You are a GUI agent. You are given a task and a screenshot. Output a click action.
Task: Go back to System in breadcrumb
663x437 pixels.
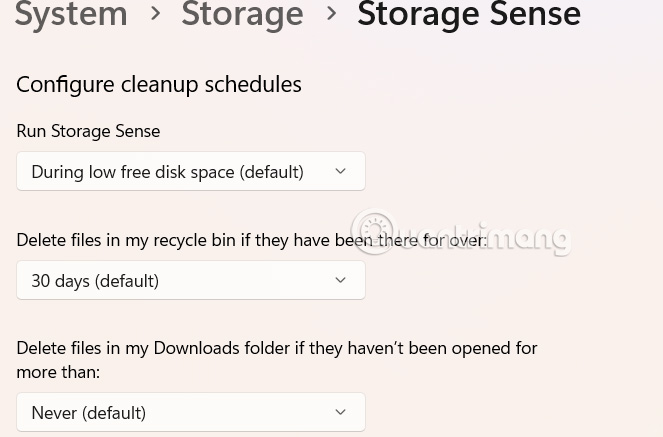pos(71,14)
